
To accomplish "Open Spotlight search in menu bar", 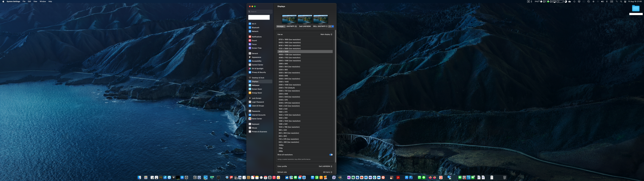I will [621, 1].
